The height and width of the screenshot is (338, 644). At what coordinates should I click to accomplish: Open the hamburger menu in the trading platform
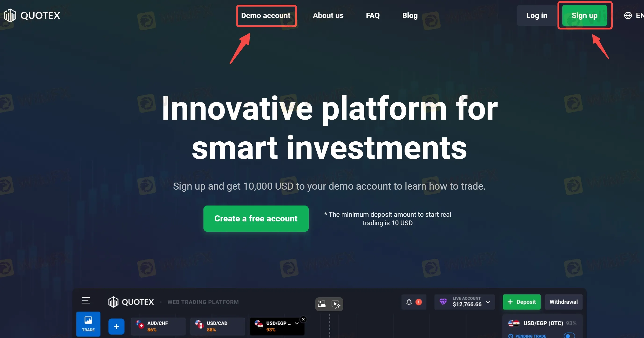[86, 300]
